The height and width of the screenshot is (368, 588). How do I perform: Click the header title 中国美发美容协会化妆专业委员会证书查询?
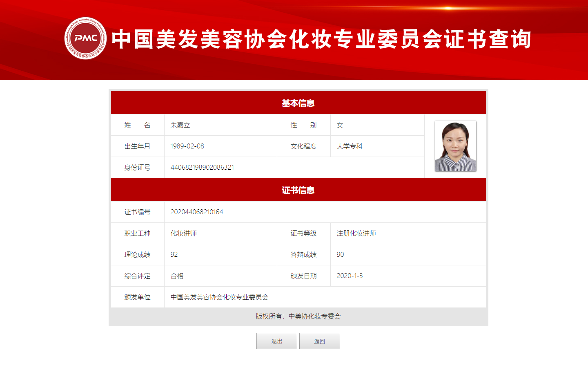[x=321, y=39]
